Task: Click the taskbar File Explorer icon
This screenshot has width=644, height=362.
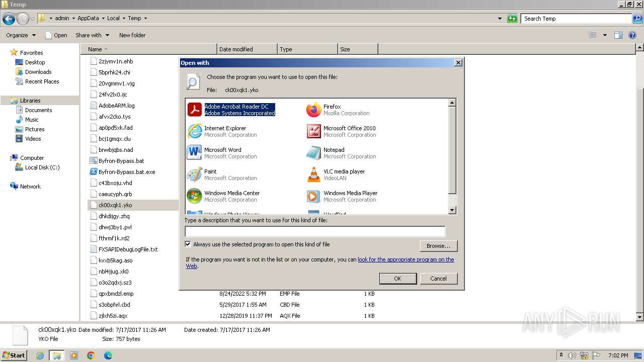Action: tap(57, 355)
